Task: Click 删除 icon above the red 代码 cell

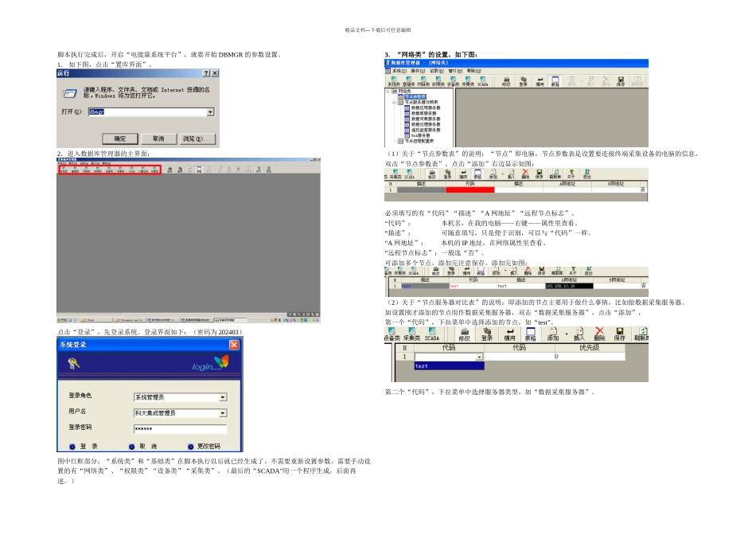Action: [x=525, y=174]
